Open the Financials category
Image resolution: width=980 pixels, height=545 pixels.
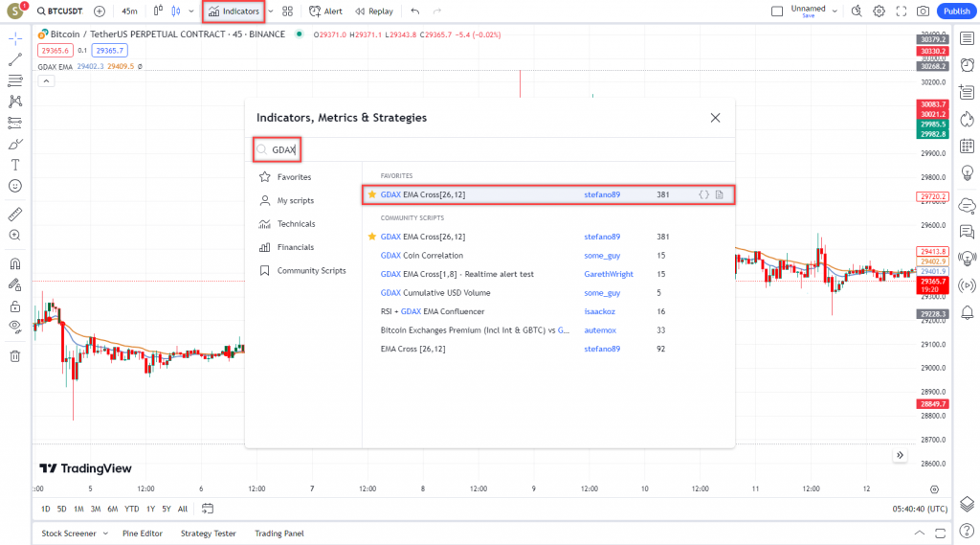pos(295,247)
